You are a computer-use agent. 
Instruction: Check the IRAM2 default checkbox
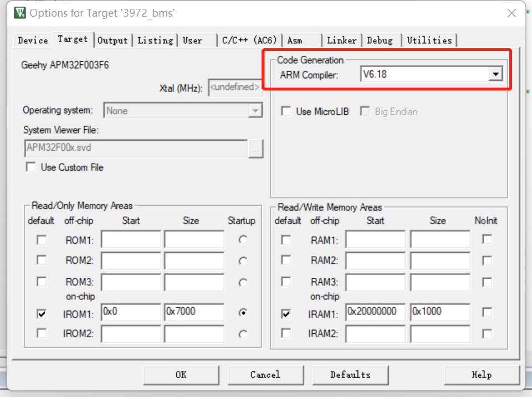pyautogui.click(x=286, y=333)
